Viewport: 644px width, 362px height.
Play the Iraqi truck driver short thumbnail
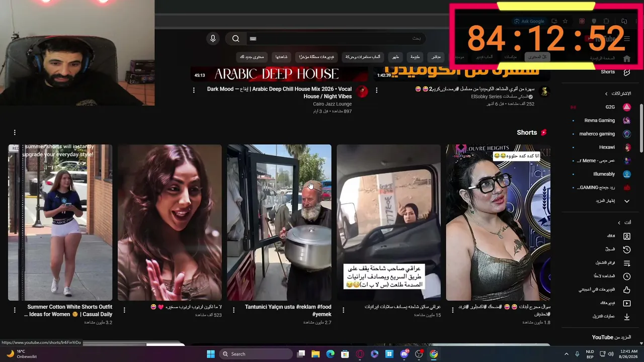388,223
